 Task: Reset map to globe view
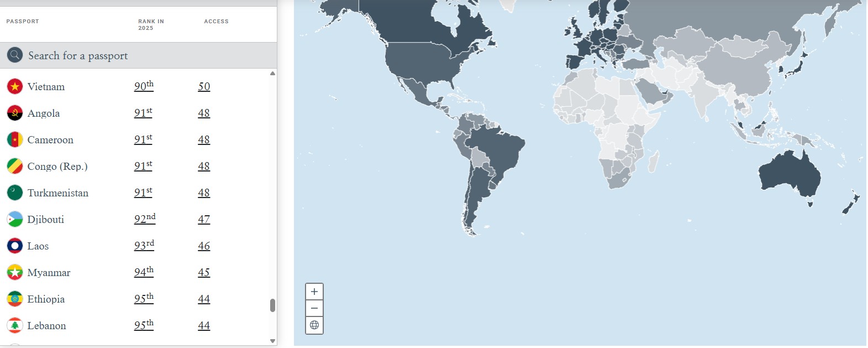click(x=314, y=325)
